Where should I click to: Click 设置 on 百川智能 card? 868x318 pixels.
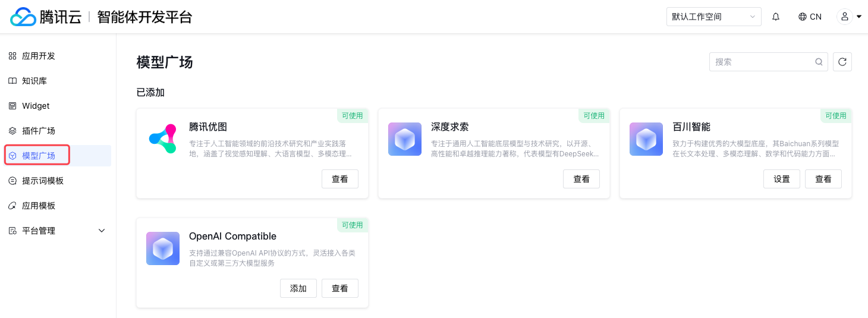point(782,179)
